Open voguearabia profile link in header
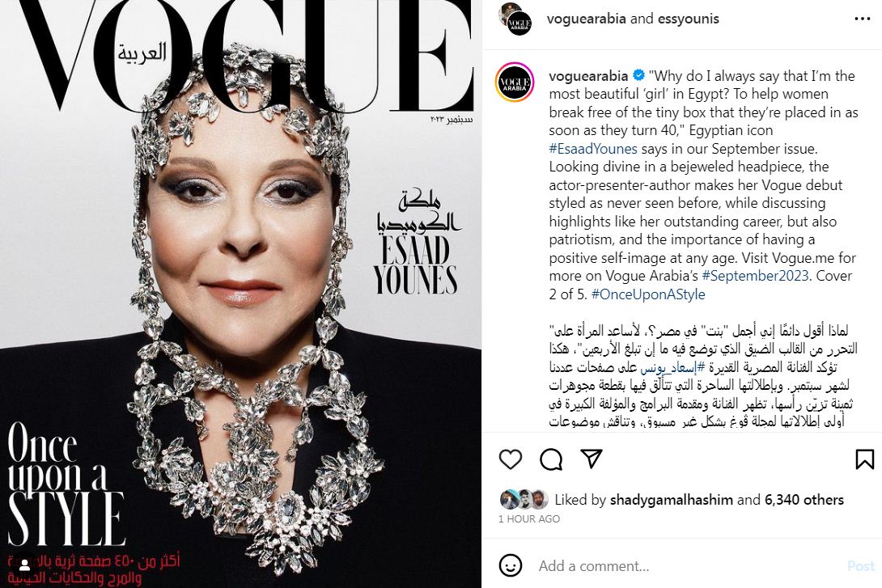The height and width of the screenshot is (588, 882). [586, 19]
